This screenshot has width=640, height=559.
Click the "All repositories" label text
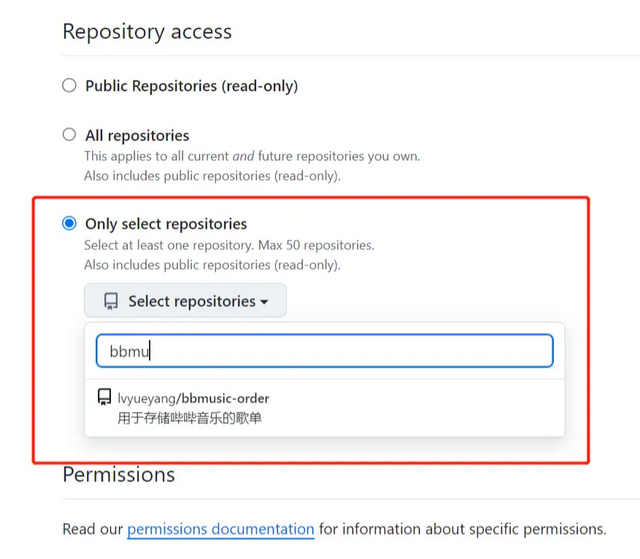click(137, 135)
